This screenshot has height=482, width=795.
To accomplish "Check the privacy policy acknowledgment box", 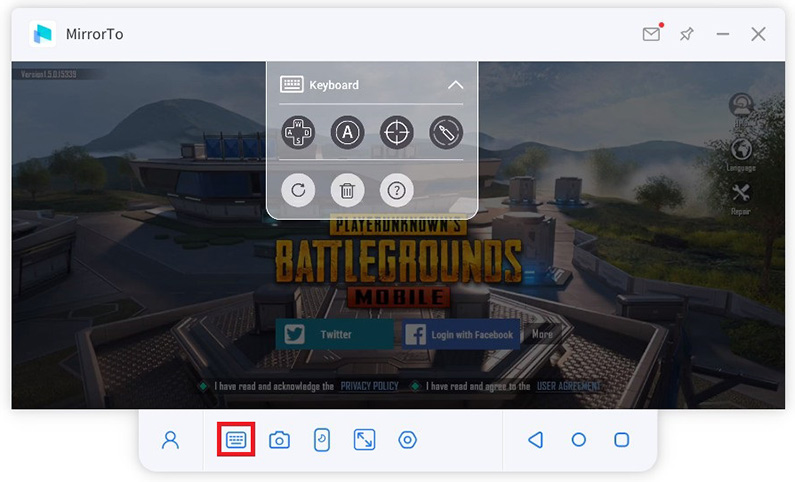I will click(203, 386).
